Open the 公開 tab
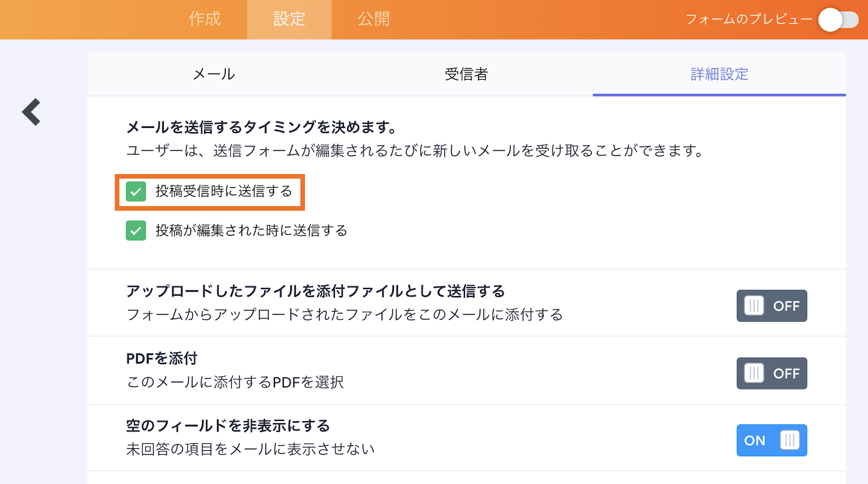The height and width of the screenshot is (484, 868). click(x=373, y=19)
